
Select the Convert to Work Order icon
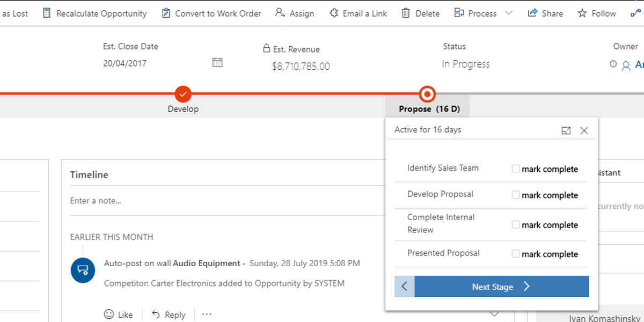(165, 13)
